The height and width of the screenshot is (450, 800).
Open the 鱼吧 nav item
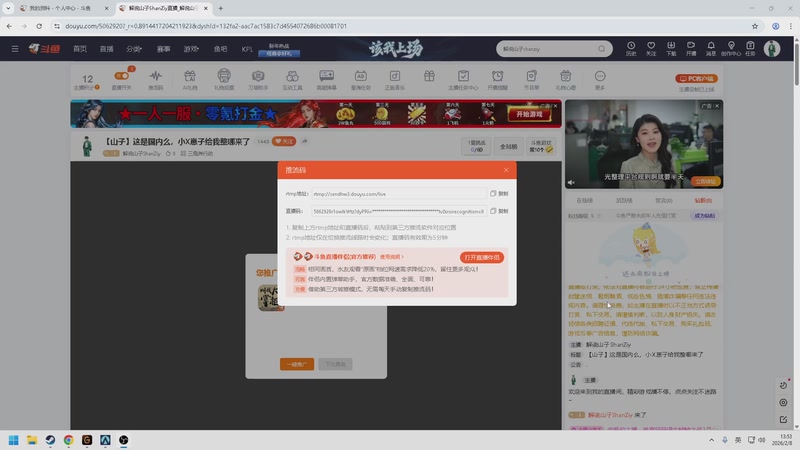(x=220, y=49)
